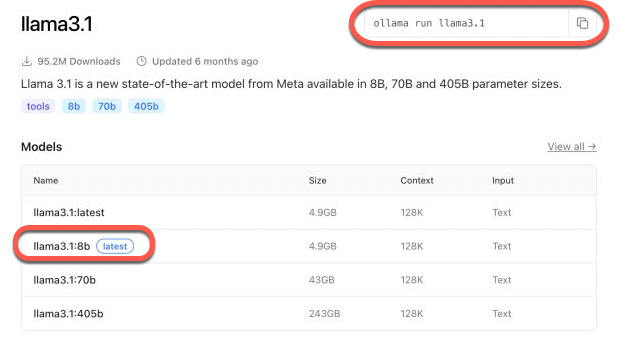Click the 128K context of llama3.1:405b
Image resolution: width=619 pixels, height=361 pixels.
click(x=412, y=314)
